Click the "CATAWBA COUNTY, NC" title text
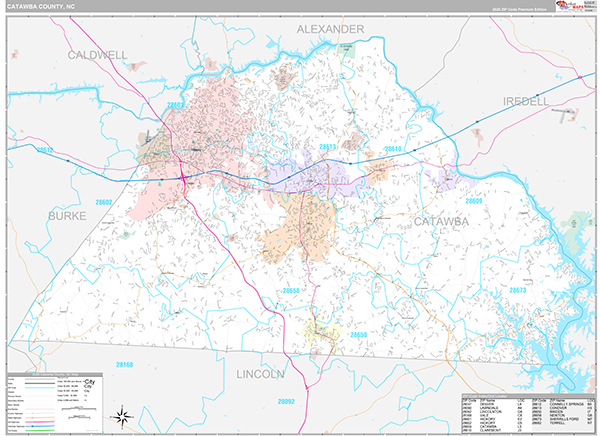 click(x=41, y=7)
